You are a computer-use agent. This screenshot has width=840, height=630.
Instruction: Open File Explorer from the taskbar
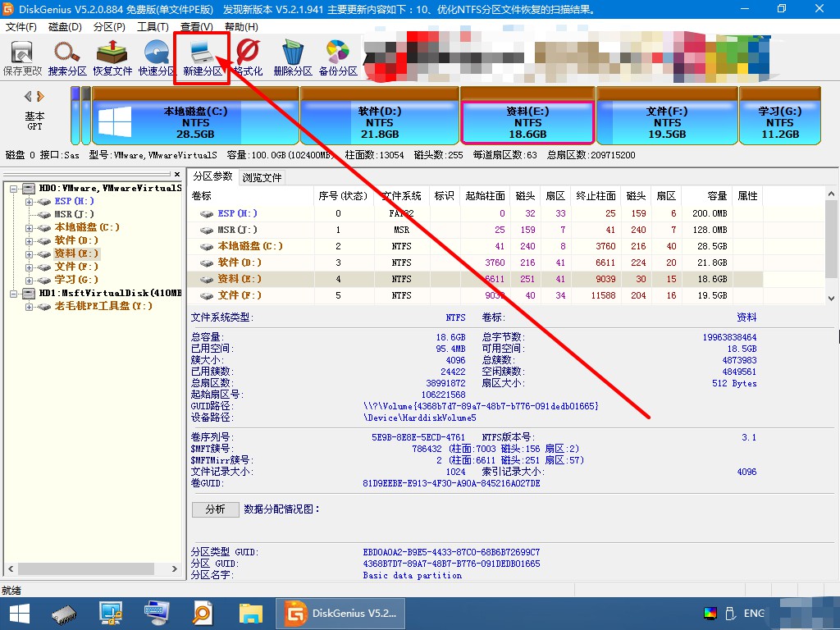[x=251, y=614]
